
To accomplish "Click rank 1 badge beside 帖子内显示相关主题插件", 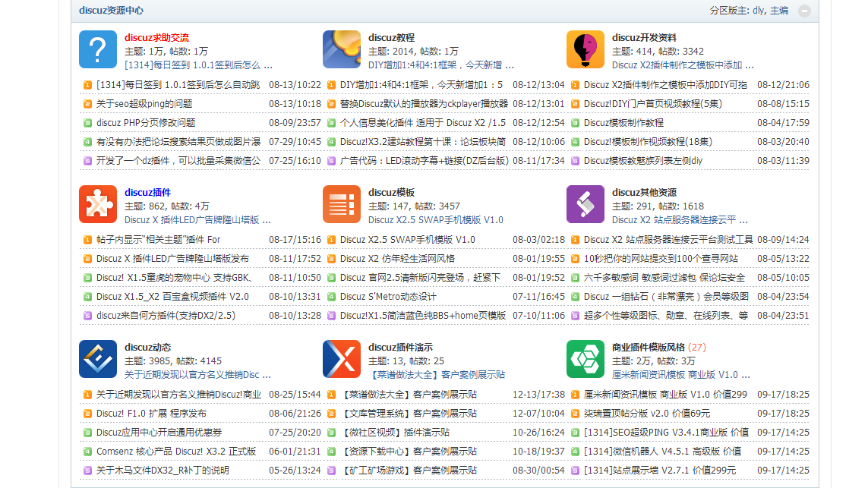I will tap(87, 240).
